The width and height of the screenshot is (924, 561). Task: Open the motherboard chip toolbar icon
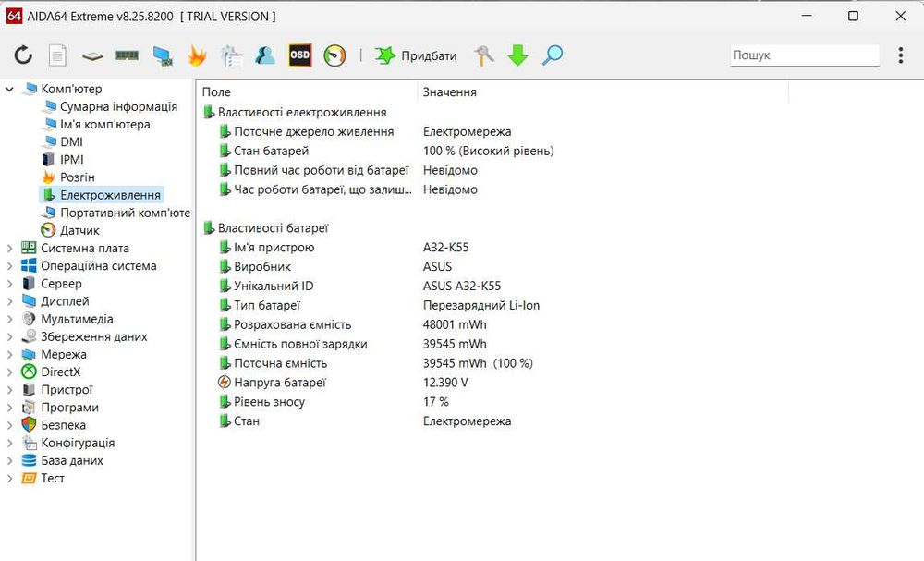[x=92, y=56]
